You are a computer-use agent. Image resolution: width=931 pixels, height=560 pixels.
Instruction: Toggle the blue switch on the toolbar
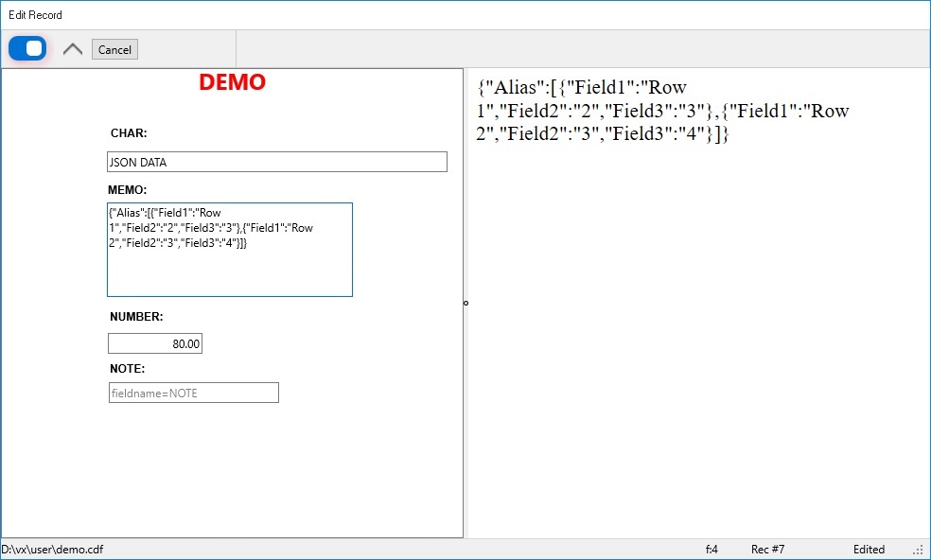click(x=26, y=47)
